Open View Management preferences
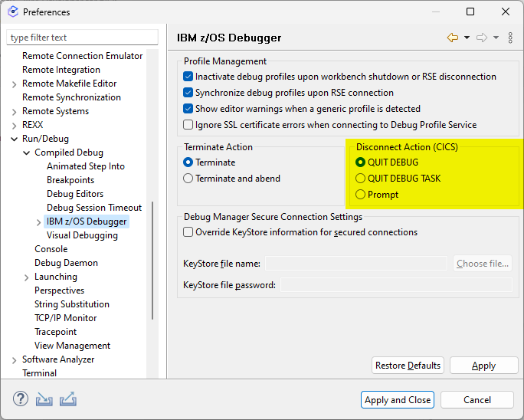This screenshot has height=420, width=524. tap(72, 346)
